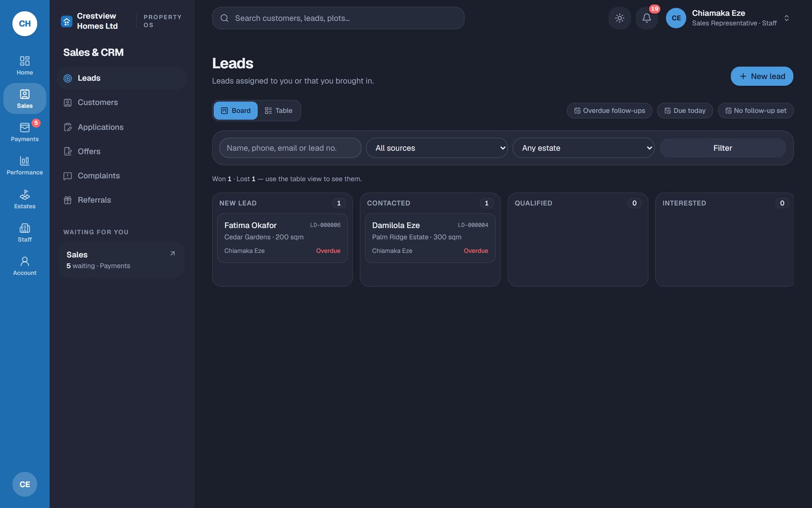This screenshot has width=812, height=508.
Task: Open Payments with the 5 badge
Action: pos(24,132)
